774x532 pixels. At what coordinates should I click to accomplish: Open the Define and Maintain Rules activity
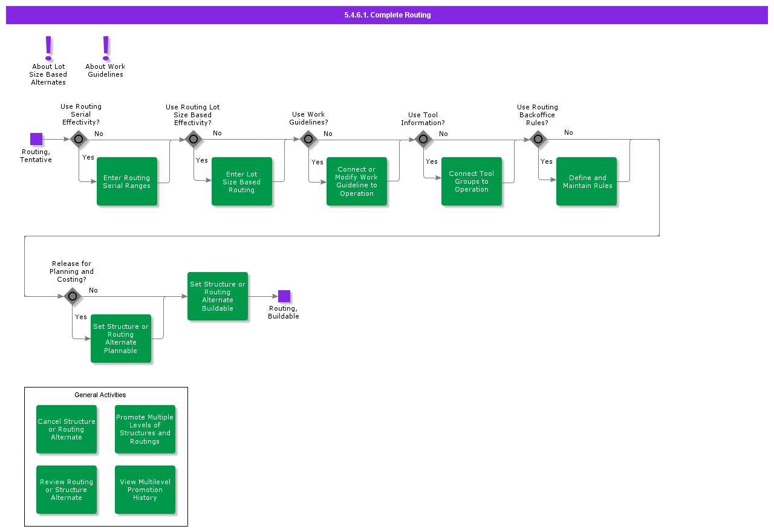587,181
